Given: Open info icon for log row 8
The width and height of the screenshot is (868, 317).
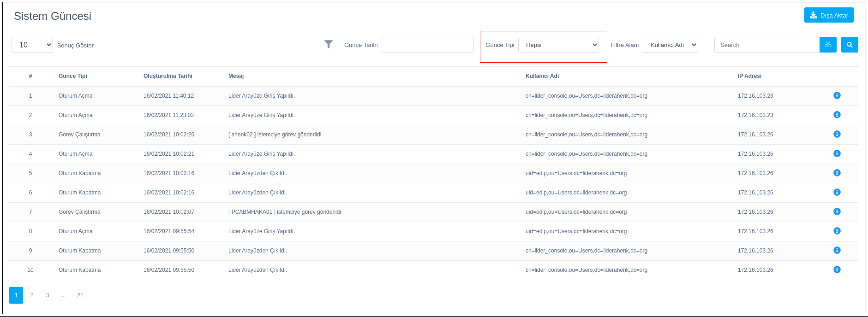Looking at the screenshot, I should point(837,231).
